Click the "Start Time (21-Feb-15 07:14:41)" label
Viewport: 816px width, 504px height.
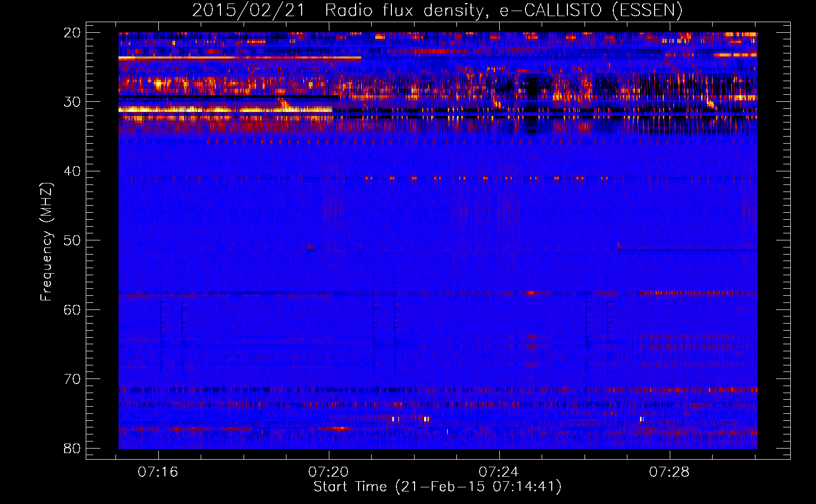click(x=437, y=487)
